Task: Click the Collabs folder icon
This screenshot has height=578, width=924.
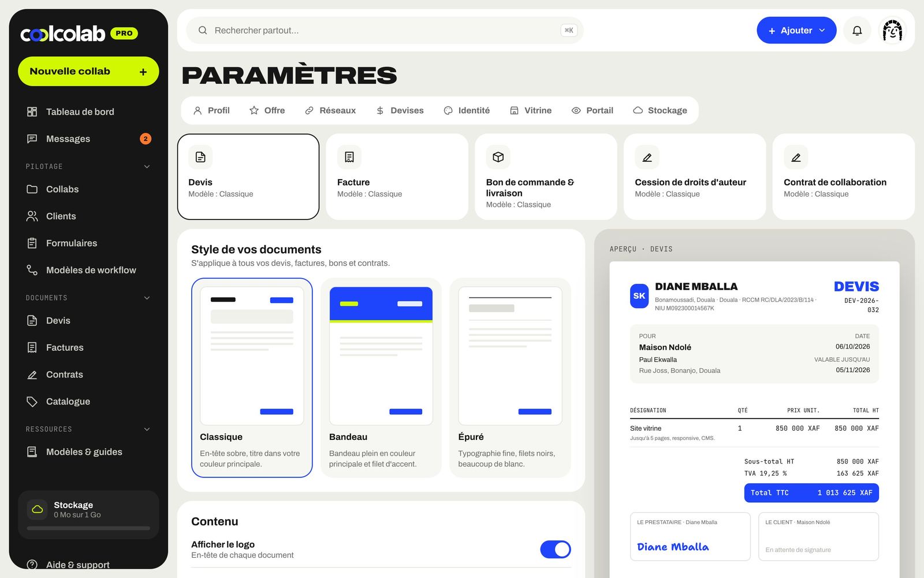Action: tap(32, 189)
